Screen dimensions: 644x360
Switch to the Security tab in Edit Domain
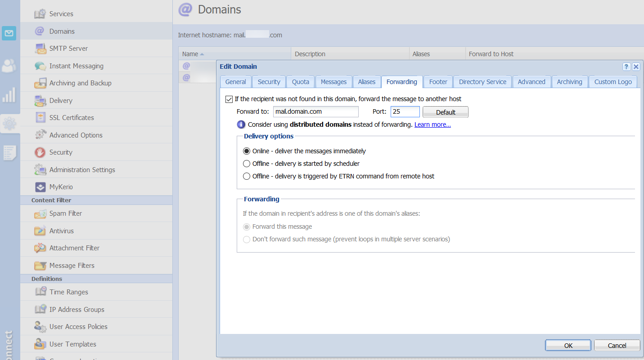coord(269,82)
